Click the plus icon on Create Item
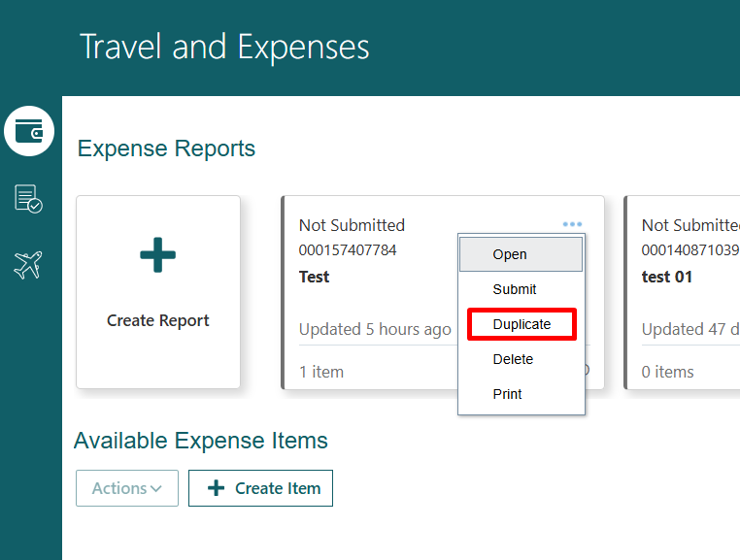Image resolution: width=740 pixels, height=560 pixels. click(217, 488)
